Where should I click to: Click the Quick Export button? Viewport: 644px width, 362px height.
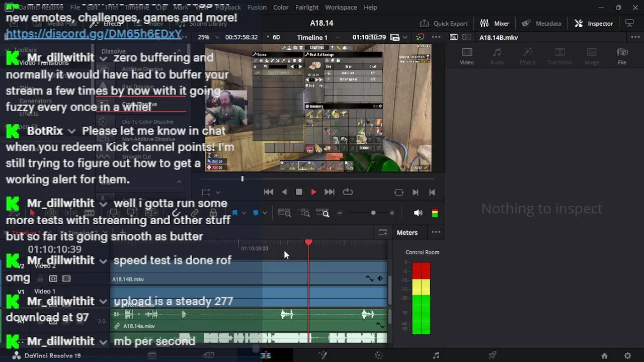444,23
